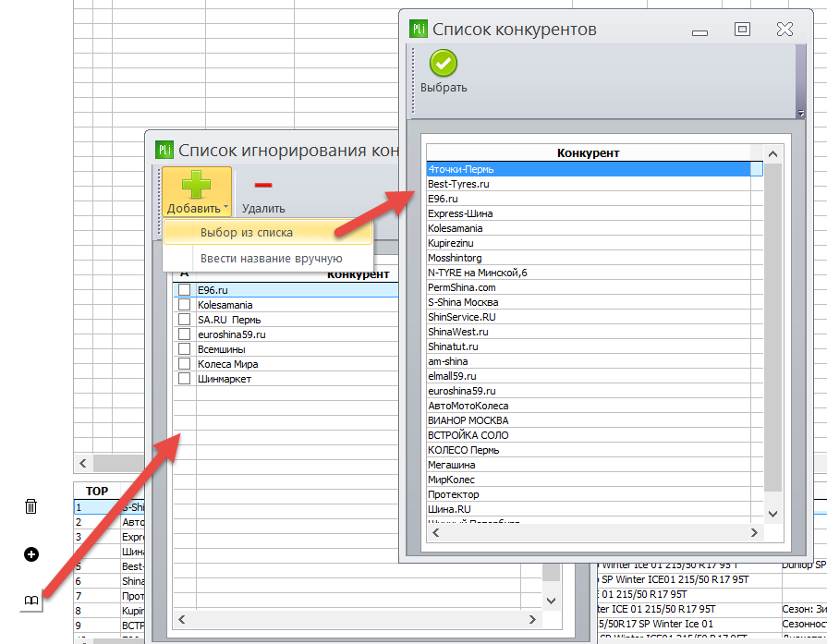Select ShinaWest.ru in competitor list

[x=594, y=332]
